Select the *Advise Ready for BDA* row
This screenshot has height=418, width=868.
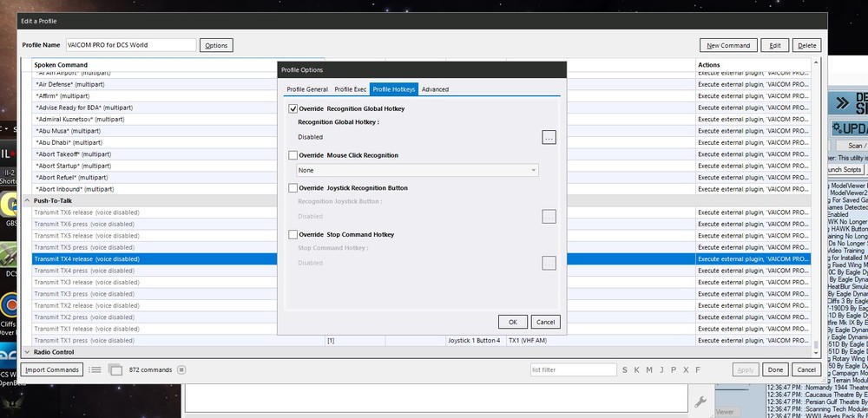tap(421, 108)
